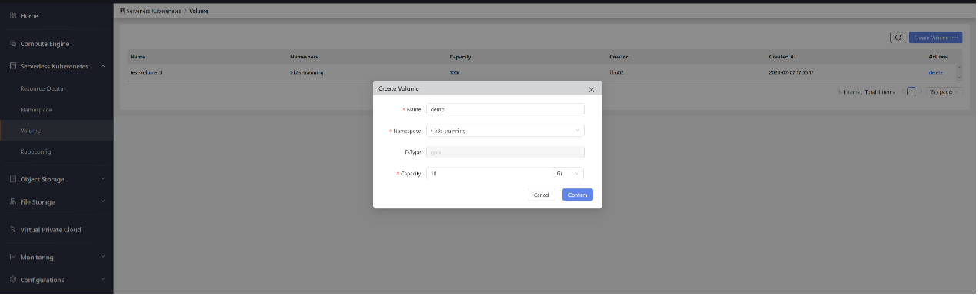Click the File Storage sidebar icon
Image resolution: width=980 pixels, height=296 pixels.
pyautogui.click(x=13, y=202)
